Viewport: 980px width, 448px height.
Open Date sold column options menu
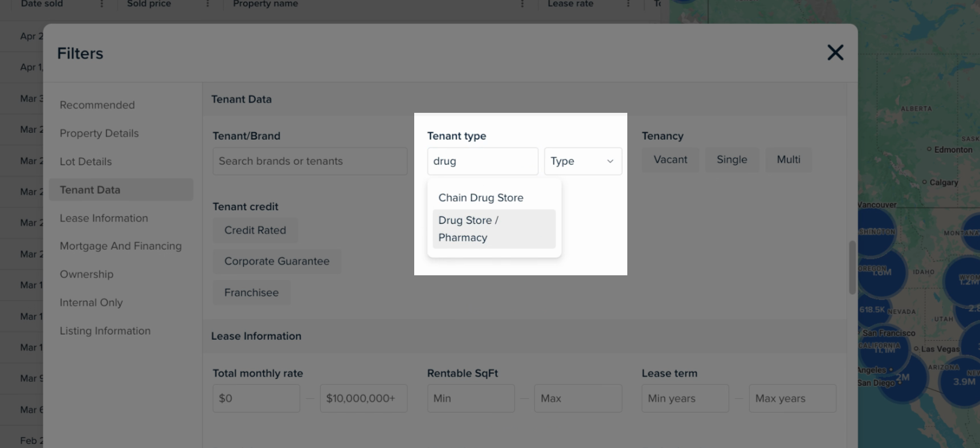[x=102, y=4]
